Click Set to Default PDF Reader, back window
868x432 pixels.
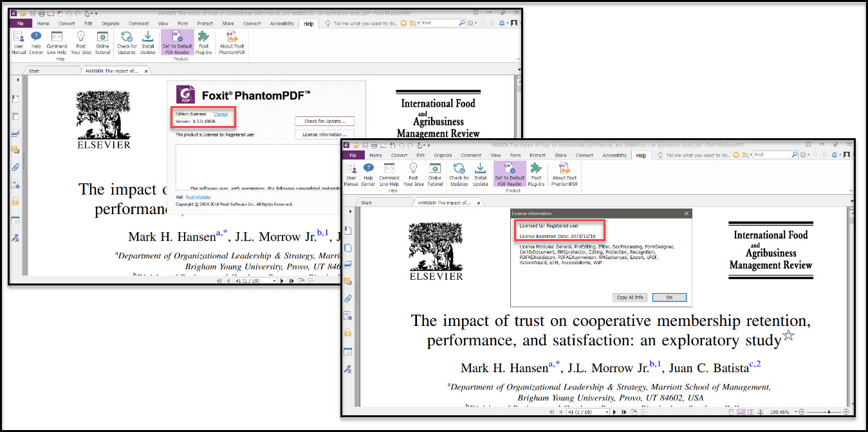[177, 42]
